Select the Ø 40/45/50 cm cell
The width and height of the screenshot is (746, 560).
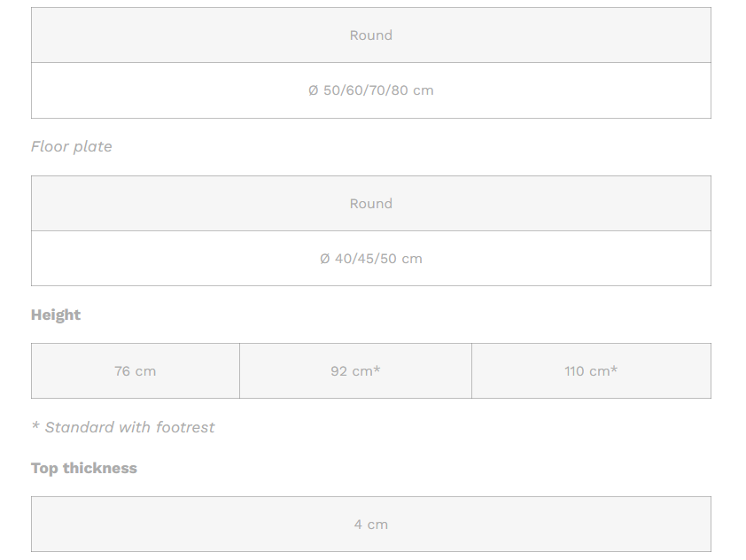[x=370, y=259]
